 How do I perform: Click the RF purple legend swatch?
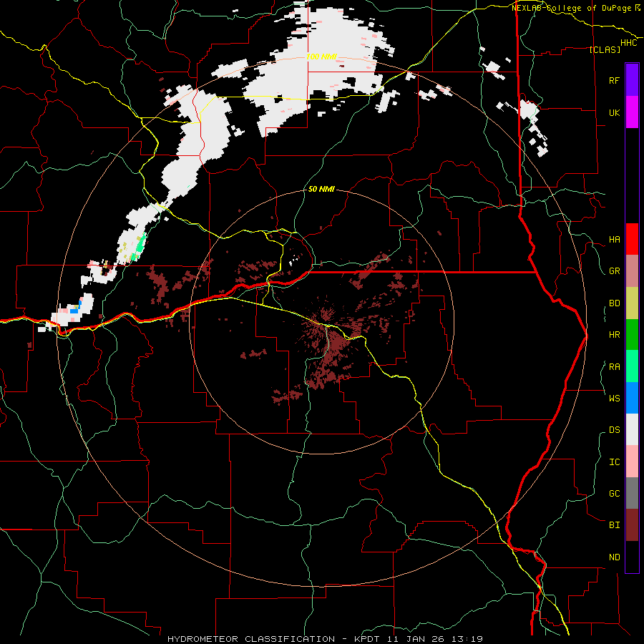(x=632, y=80)
